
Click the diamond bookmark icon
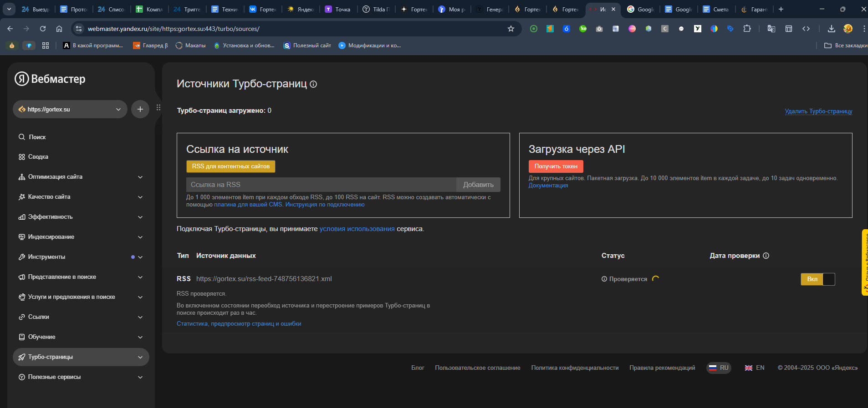click(29, 45)
